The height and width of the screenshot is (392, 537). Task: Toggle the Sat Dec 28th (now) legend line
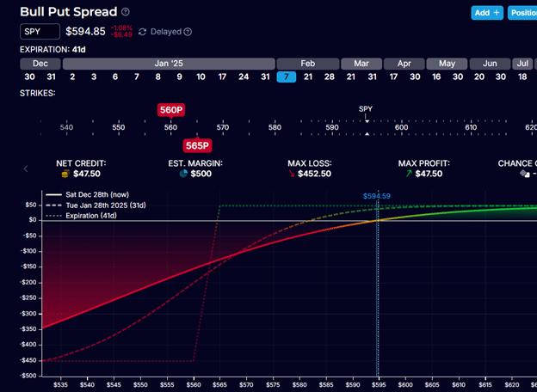click(x=87, y=194)
